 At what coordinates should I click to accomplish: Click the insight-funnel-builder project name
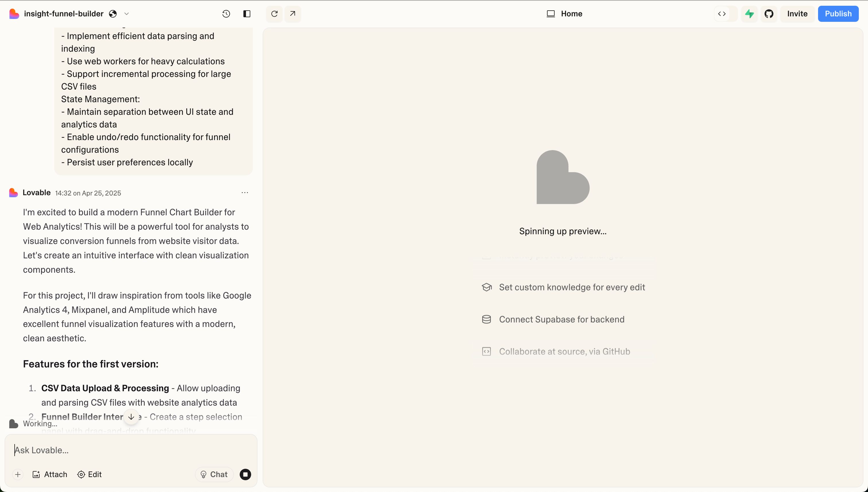[63, 14]
